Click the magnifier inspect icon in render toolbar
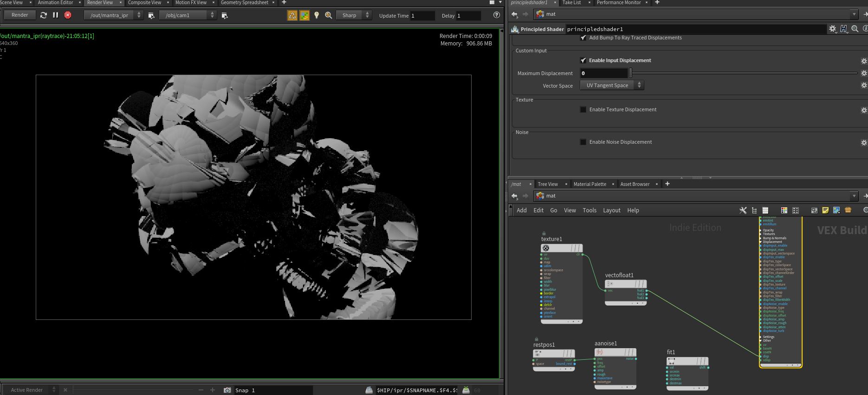 [x=329, y=15]
